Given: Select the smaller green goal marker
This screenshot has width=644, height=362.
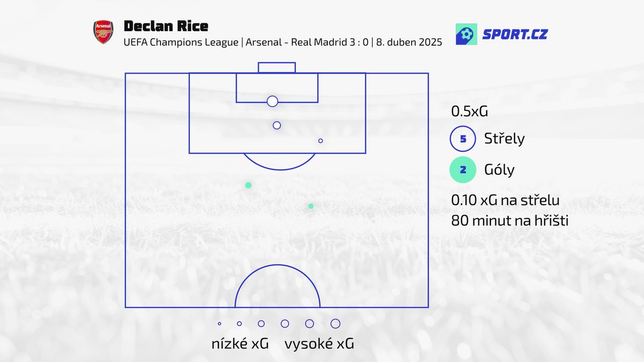Looking at the screenshot, I should click(311, 206).
